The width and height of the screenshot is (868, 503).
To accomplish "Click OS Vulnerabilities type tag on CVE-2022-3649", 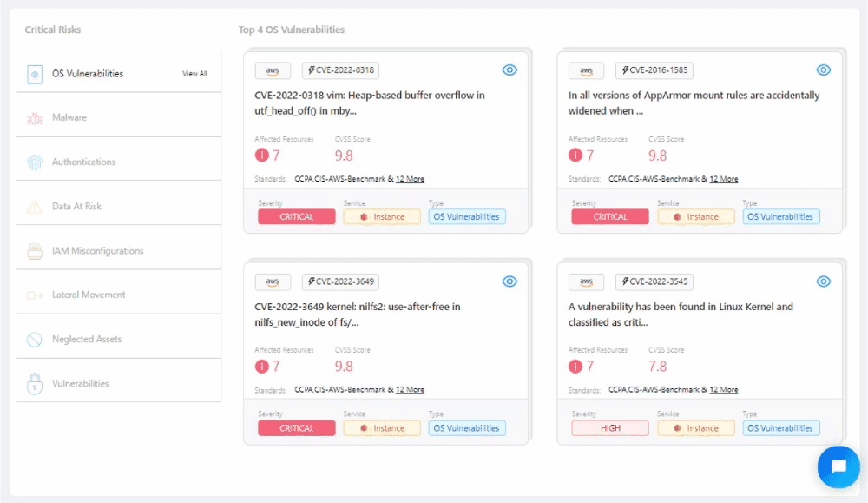I will (467, 428).
